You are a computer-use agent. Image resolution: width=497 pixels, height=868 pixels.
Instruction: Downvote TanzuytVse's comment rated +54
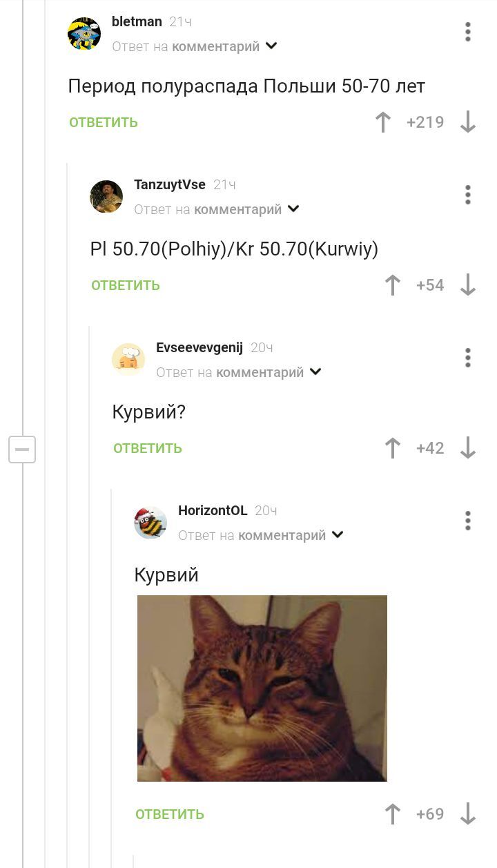point(468,285)
